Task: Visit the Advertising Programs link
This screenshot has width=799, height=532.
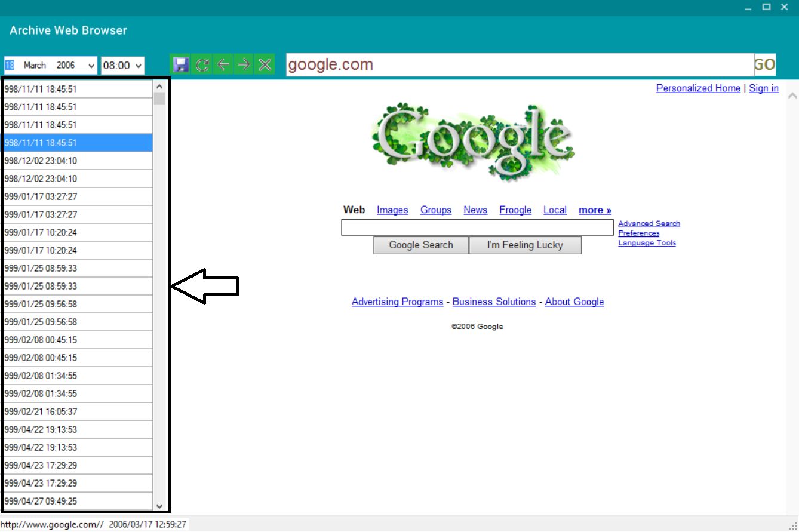Action: [x=397, y=302]
